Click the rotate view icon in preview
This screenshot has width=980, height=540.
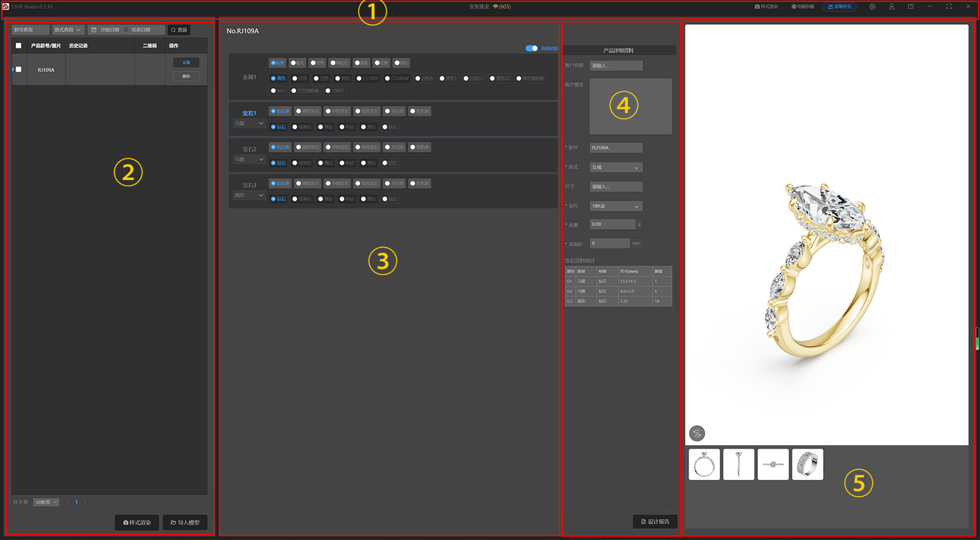tap(697, 433)
